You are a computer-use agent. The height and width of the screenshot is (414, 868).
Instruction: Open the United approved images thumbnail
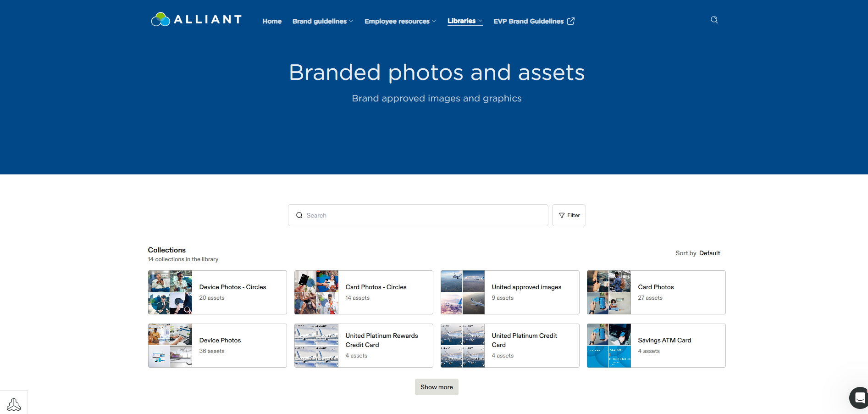(463, 292)
